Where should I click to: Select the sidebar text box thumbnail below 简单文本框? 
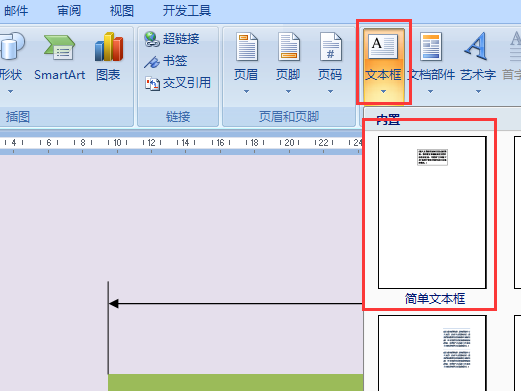point(432,353)
